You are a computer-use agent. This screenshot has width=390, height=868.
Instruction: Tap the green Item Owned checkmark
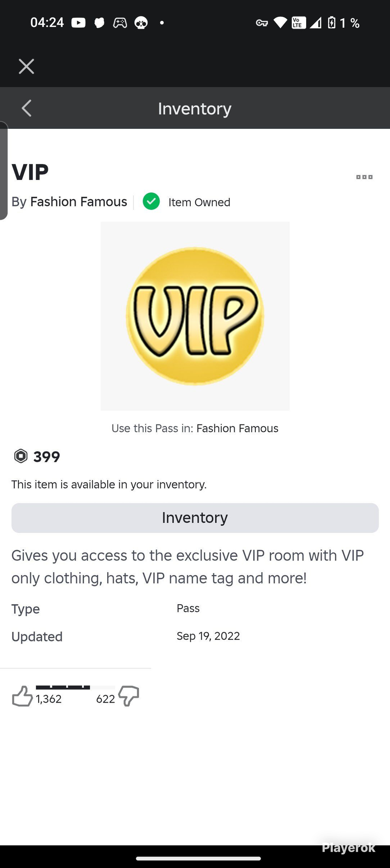point(151,202)
